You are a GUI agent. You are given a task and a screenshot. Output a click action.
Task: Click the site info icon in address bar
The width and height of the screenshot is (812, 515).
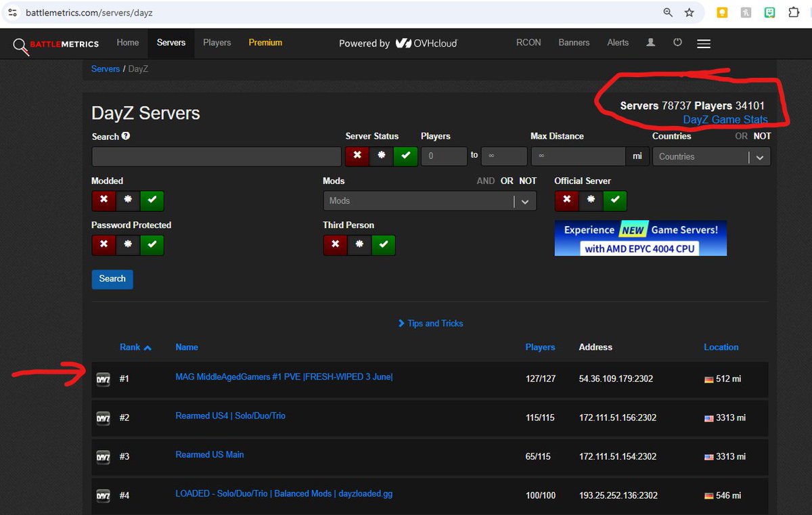pyautogui.click(x=12, y=12)
